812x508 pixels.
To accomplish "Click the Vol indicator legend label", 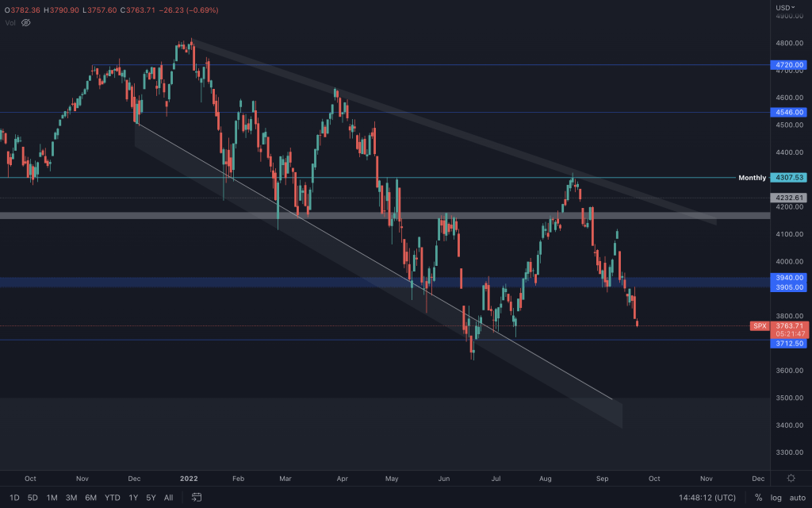I will tap(10, 23).
